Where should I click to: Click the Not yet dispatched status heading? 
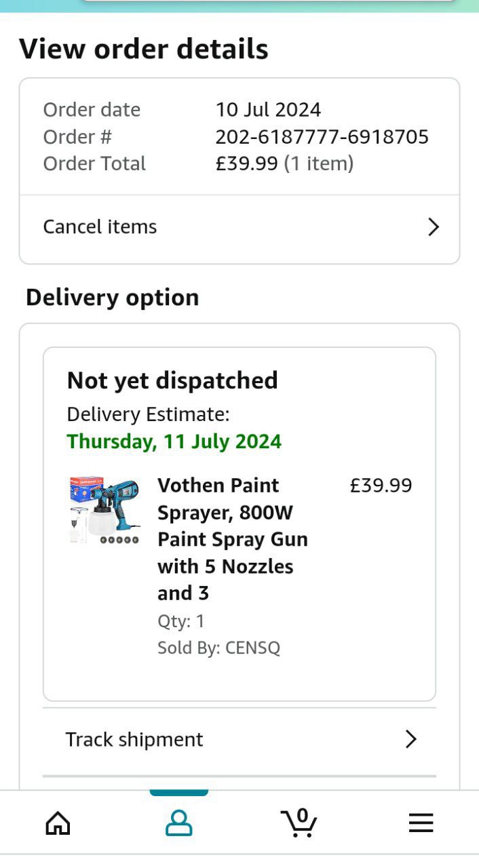[x=172, y=380]
